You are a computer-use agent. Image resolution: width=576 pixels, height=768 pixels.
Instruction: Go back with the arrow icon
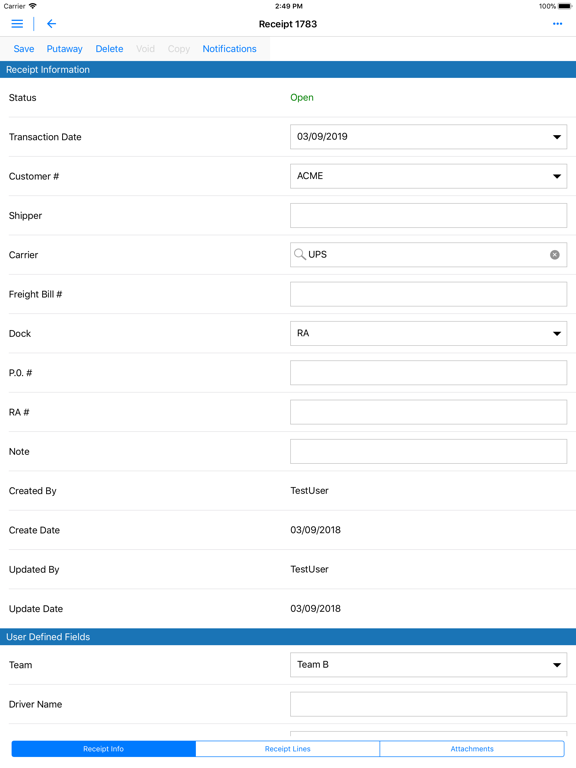[x=51, y=24]
